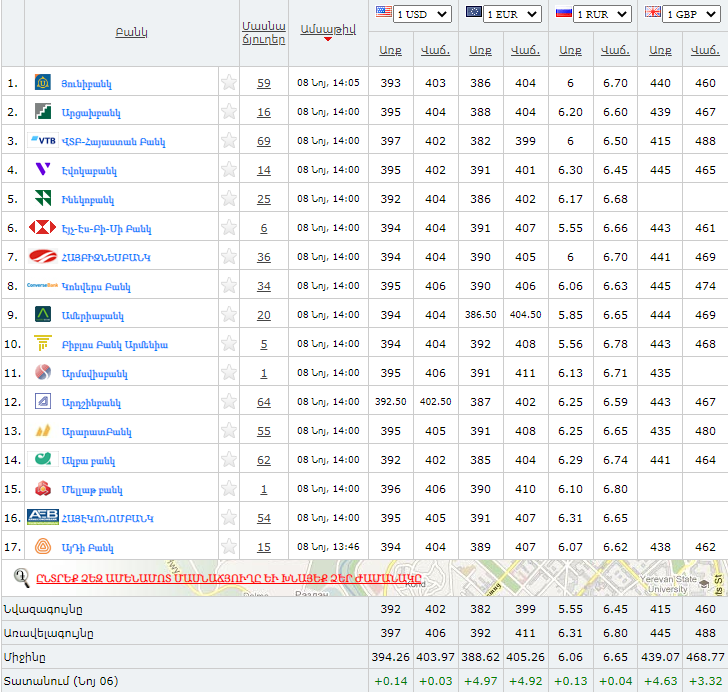Click the green ACBA bank logo in row 14
The image size is (728, 692).
point(43,459)
